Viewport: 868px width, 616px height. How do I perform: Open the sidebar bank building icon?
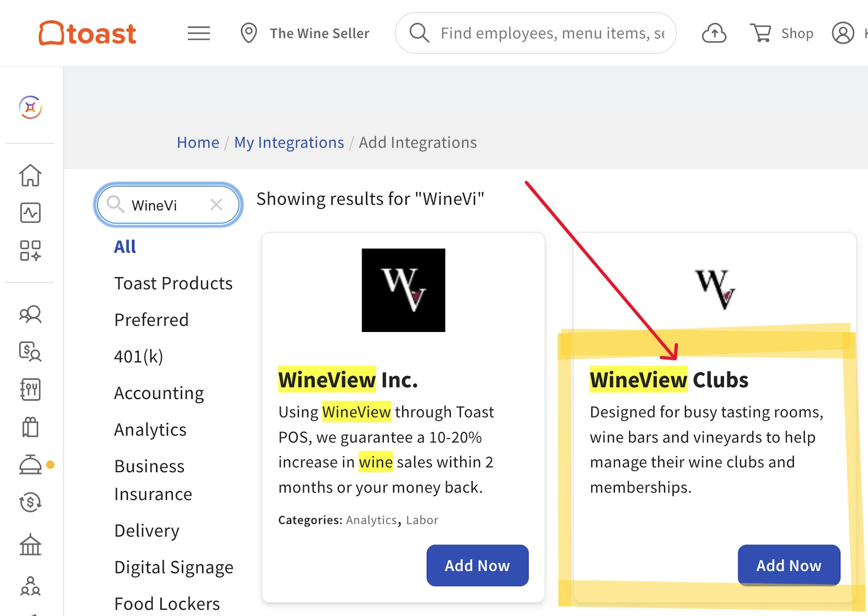(x=30, y=544)
